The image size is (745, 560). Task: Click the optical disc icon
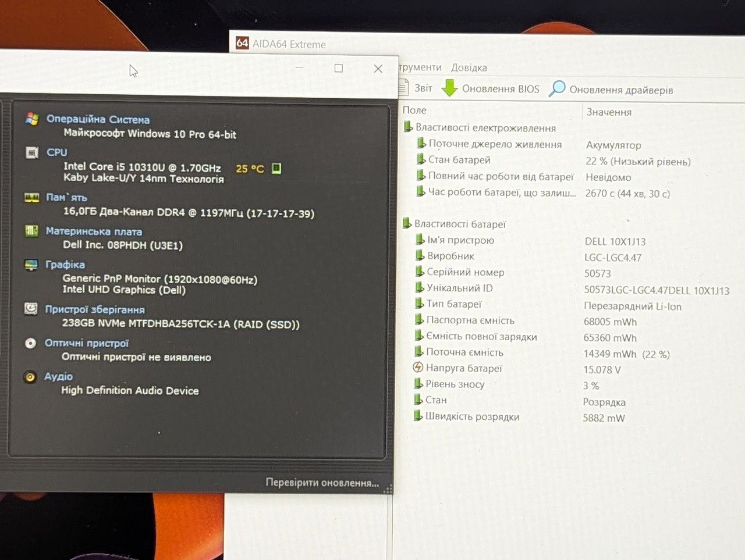click(x=30, y=343)
